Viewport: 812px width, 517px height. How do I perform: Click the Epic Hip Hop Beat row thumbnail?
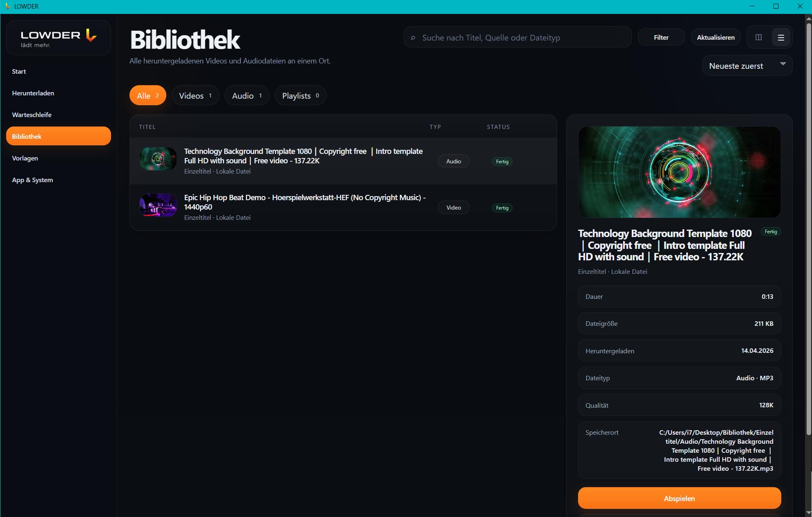[158, 205]
